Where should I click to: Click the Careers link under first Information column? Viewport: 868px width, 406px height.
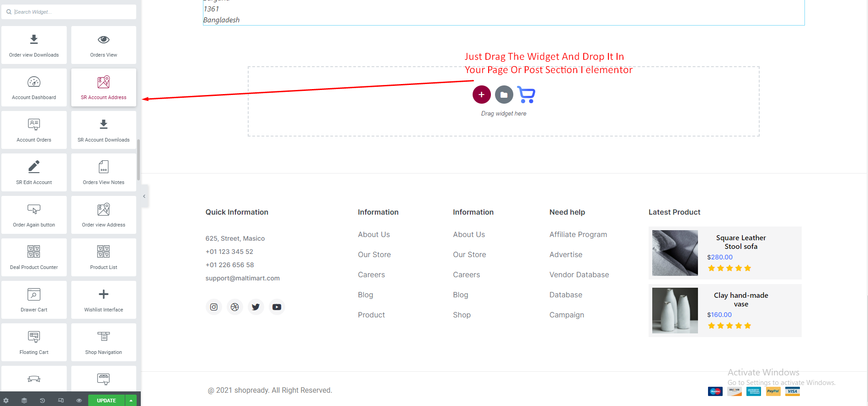click(x=371, y=274)
